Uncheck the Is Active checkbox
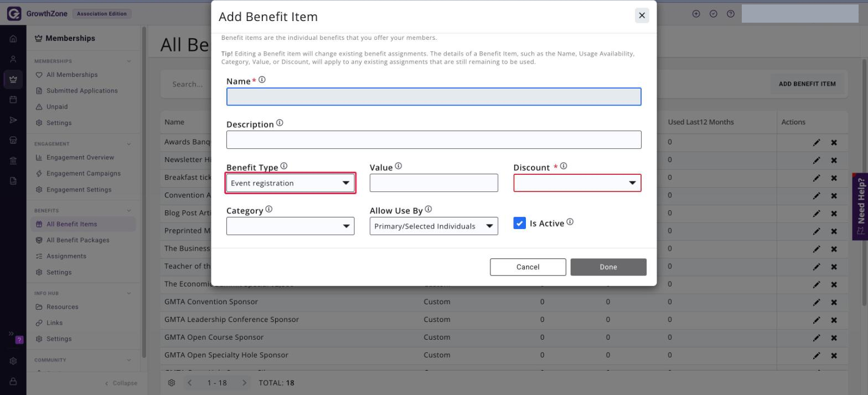 coord(519,223)
